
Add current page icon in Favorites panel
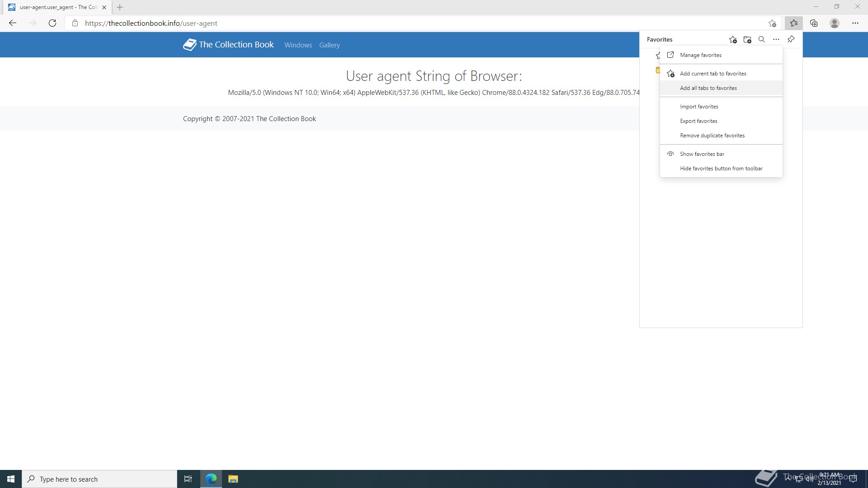coord(733,39)
